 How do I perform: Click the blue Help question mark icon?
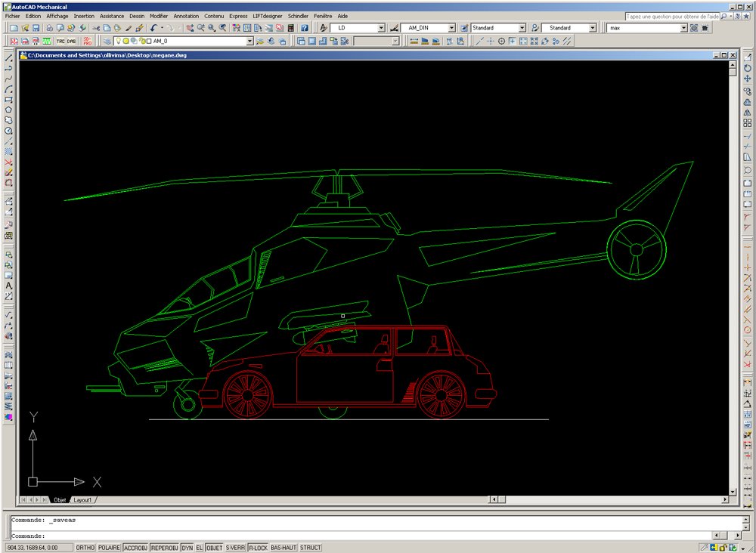[x=305, y=28]
